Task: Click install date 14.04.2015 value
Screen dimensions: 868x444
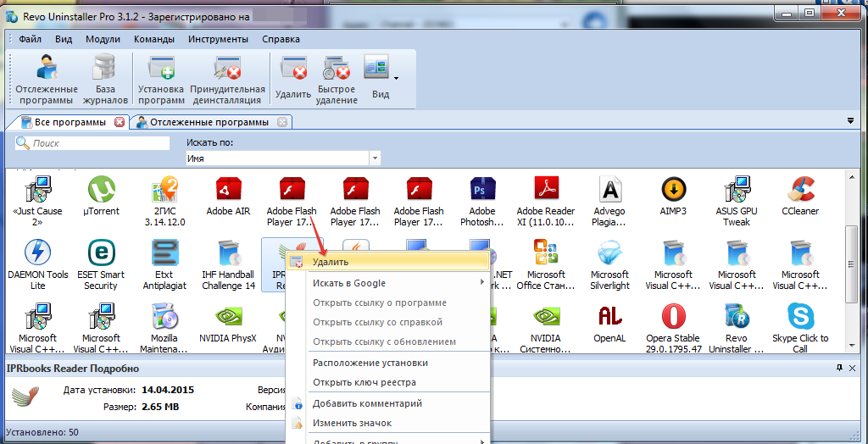Action: coord(168,390)
